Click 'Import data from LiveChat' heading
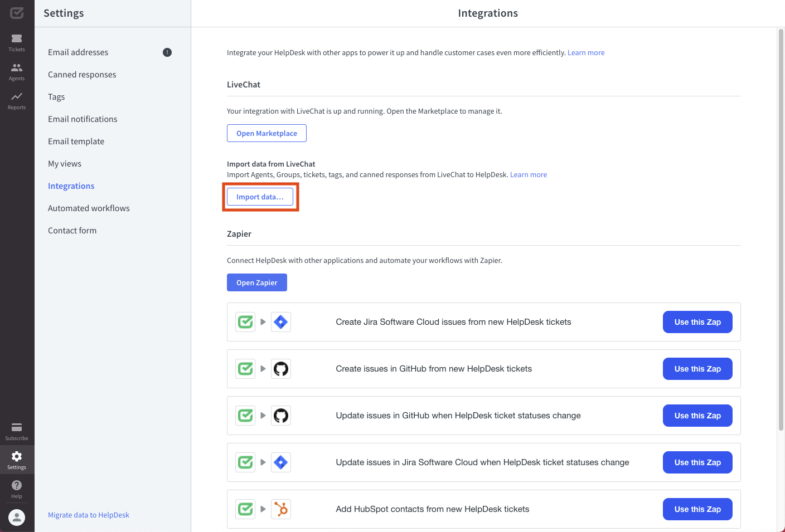This screenshot has height=532, width=785. coord(271,164)
